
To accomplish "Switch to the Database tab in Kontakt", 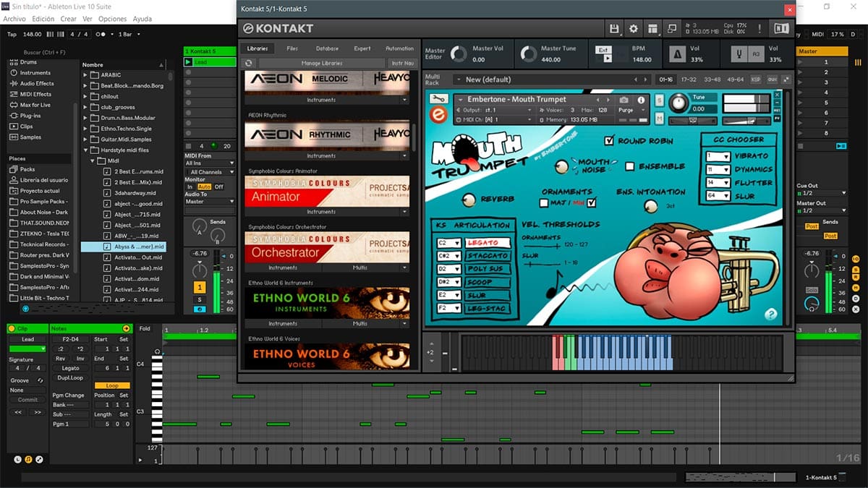I will tap(327, 48).
